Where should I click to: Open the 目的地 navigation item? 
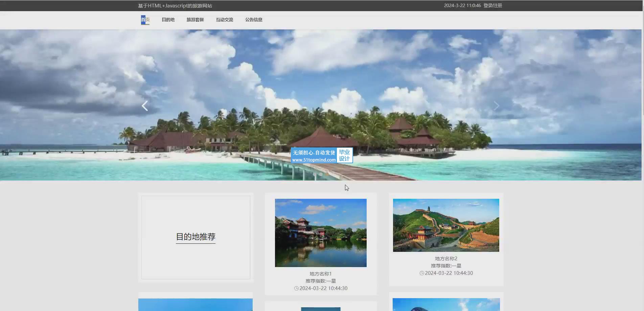(168, 20)
